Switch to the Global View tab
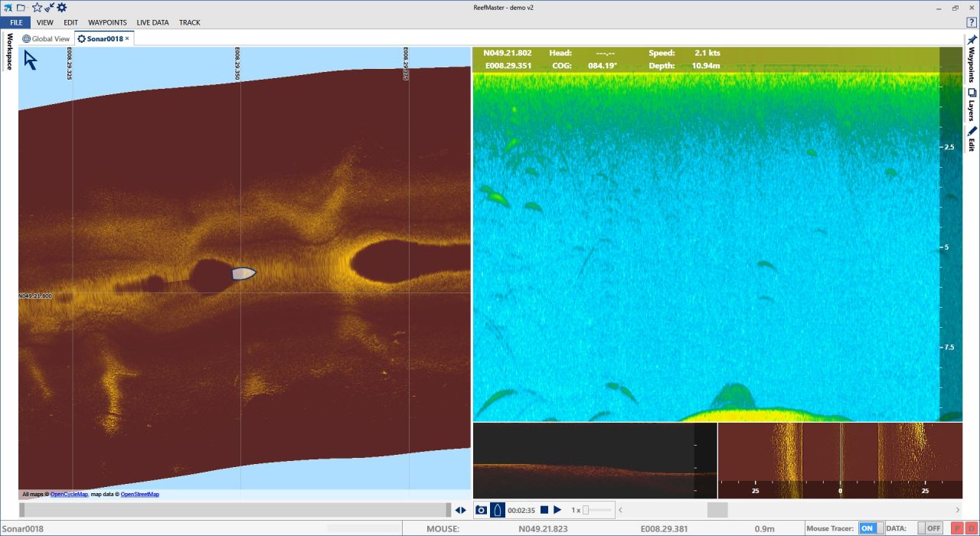This screenshot has width=980, height=536. click(x=46, y=38)
